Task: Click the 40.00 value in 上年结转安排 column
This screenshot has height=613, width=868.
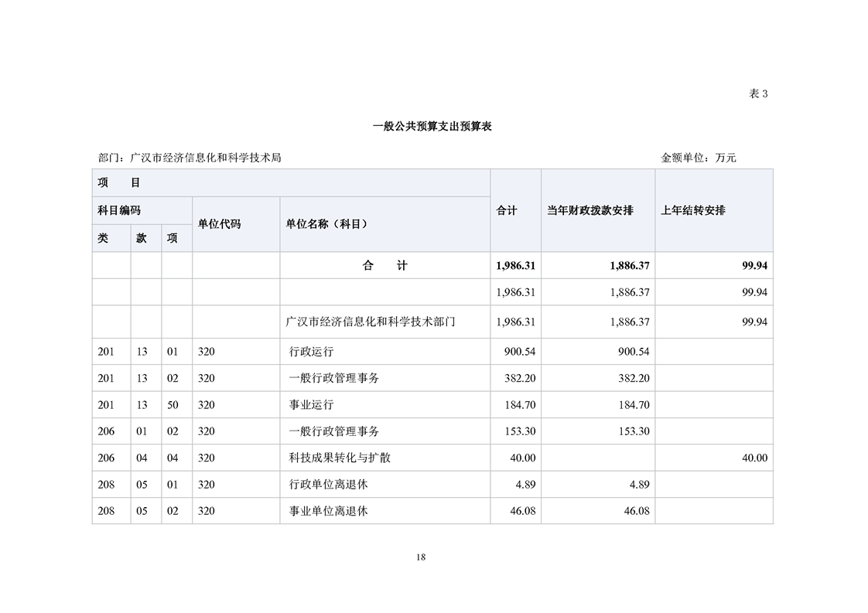Action: [x=754, y=458]
